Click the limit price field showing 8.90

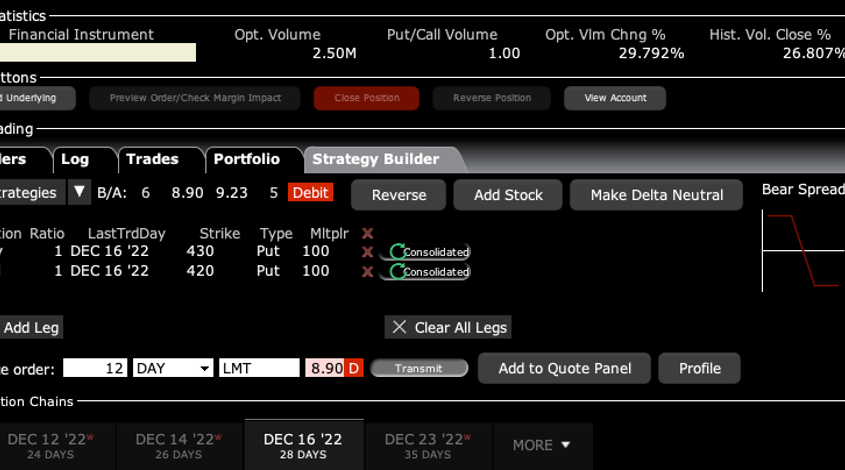tap(325, 368)
